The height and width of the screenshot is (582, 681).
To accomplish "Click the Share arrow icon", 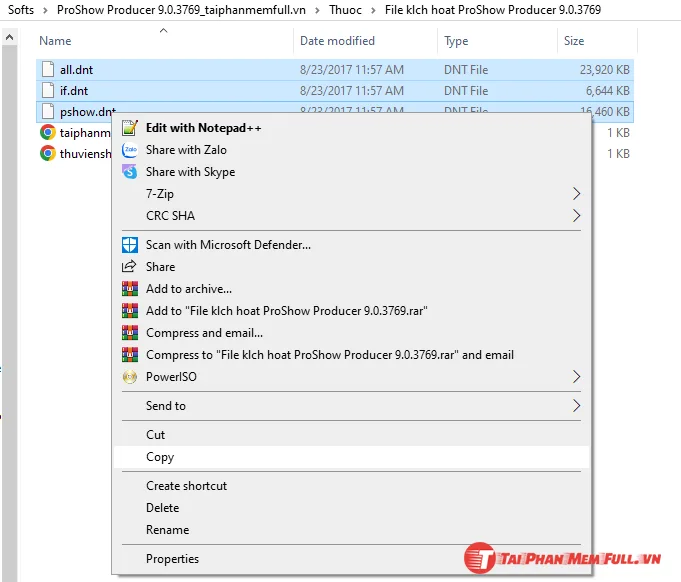I will [x=129, y=266].
